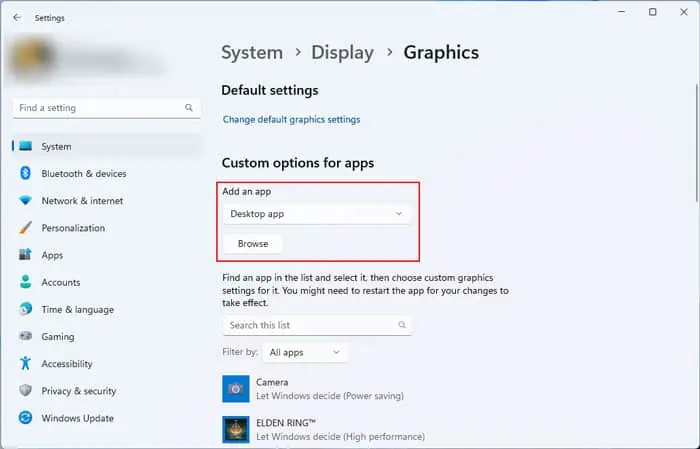The height and width of the screenshot is (449, 700).
Task: Open Change default graphics settings link
Action: 291,120
